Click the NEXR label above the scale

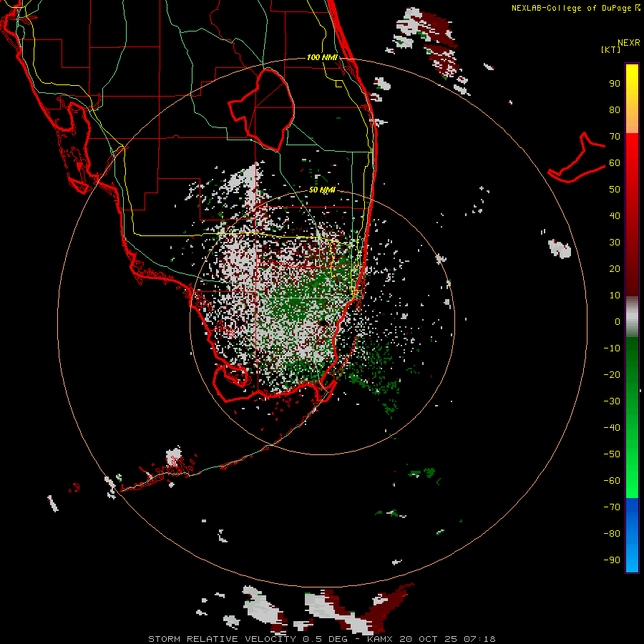click(x=629, y=43)
